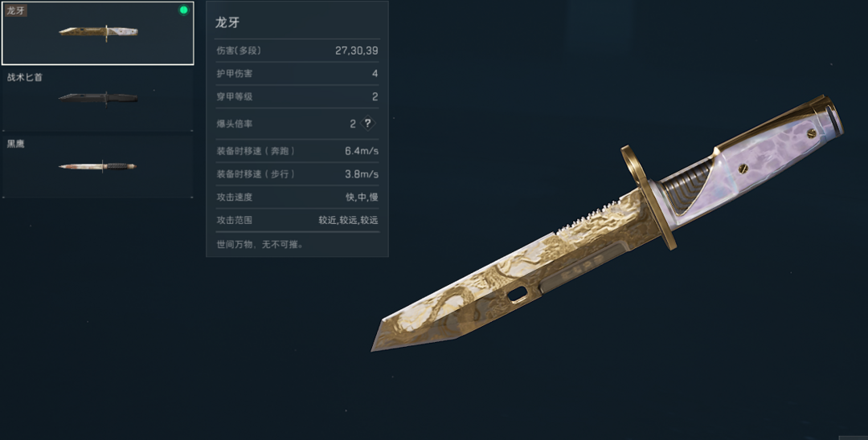Click the 世间万物，无不可摧 description text
Image resolution: width=868 pixels, height=440 pixels.
click(260, 244)
